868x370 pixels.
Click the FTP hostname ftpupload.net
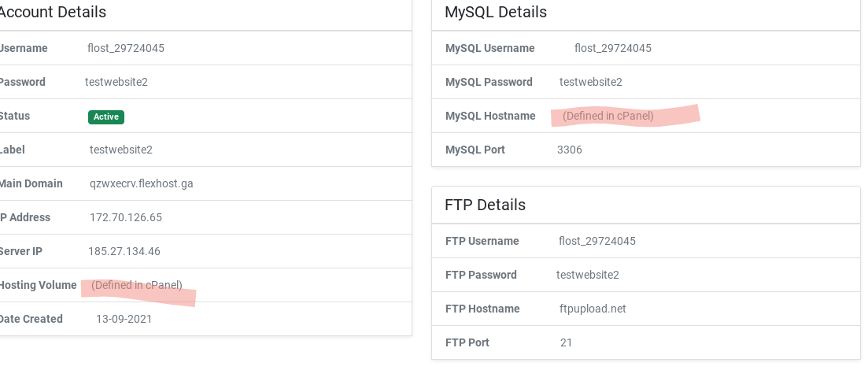tap(593, 309)
